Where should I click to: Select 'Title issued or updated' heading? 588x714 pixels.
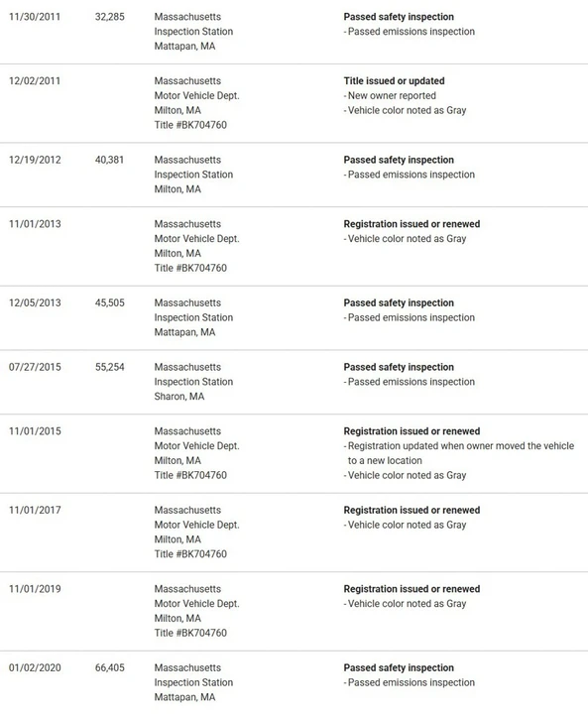[x=394, y=81]
